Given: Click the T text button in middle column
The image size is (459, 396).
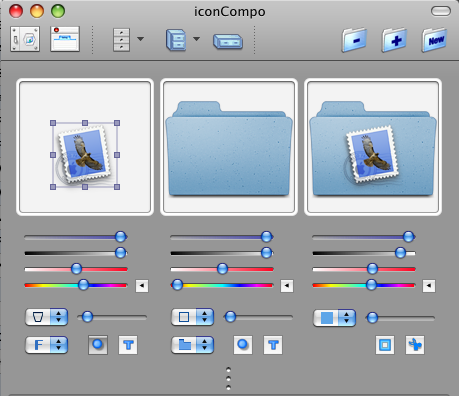Looking at the screenshot, I should [273, 345].
